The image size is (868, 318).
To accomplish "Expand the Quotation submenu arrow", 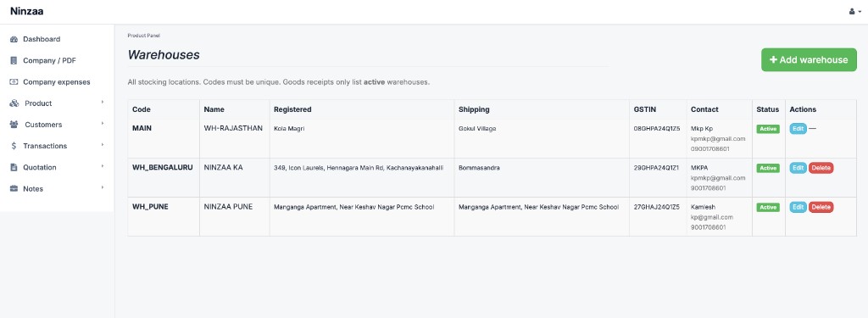I will click(x=103, y=167).
